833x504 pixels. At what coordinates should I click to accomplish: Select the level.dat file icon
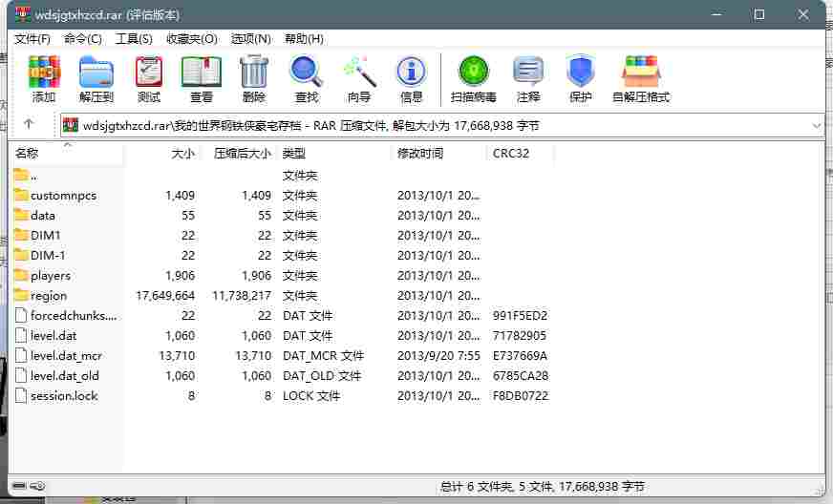pos(21,335)
